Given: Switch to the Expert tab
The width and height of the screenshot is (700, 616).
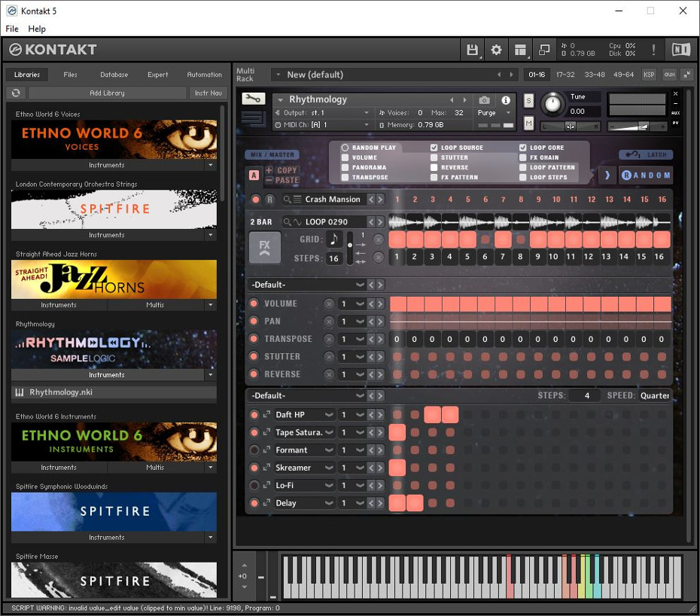Looking at the screenshot, I should coord(157,75).
